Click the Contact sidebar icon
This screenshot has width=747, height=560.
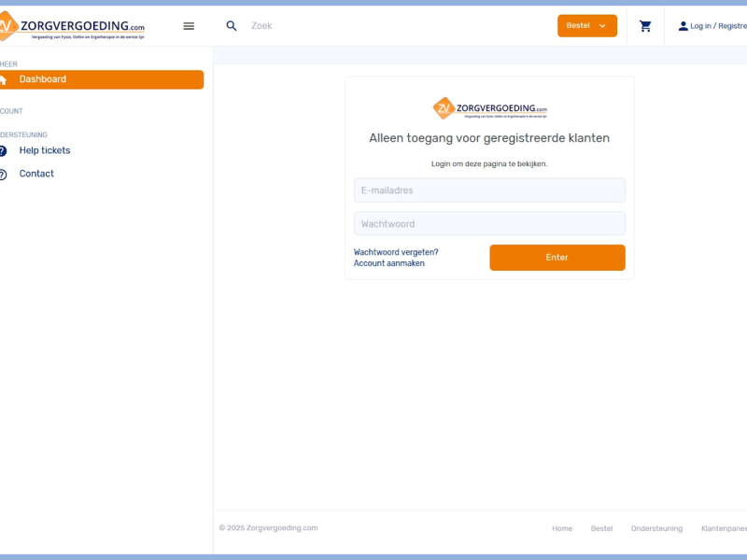(3, 175)
